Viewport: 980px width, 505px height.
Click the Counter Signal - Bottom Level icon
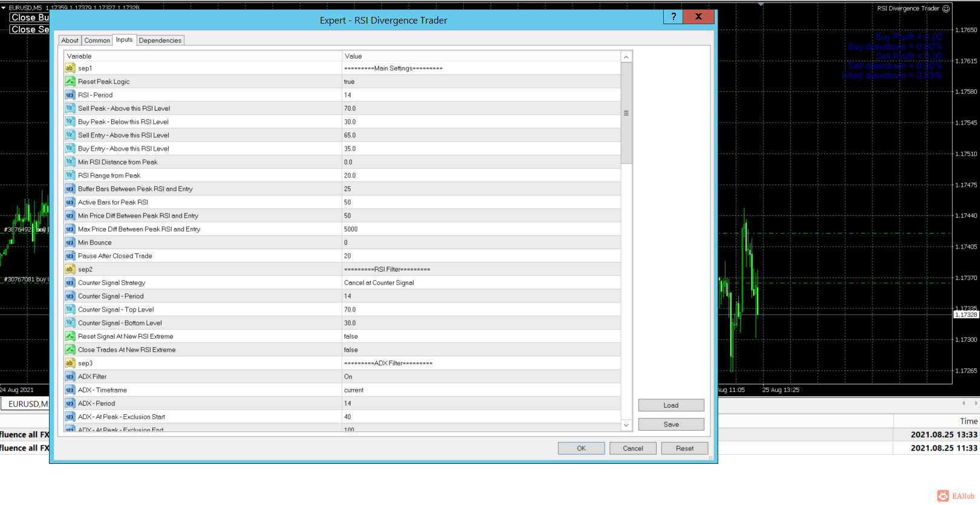pyautogui.click(x=70, y=323)
